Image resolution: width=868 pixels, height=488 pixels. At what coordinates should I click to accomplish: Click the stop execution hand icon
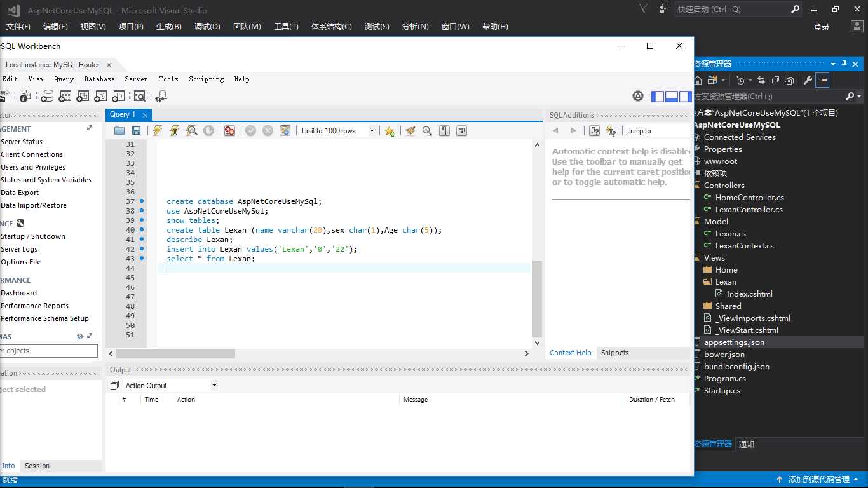[x=208, y=131]
